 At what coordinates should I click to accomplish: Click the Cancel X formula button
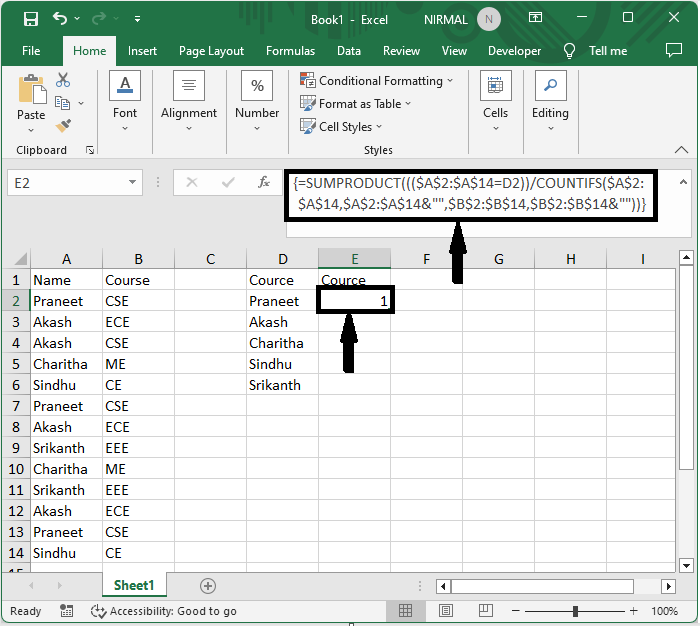(192, 182)
